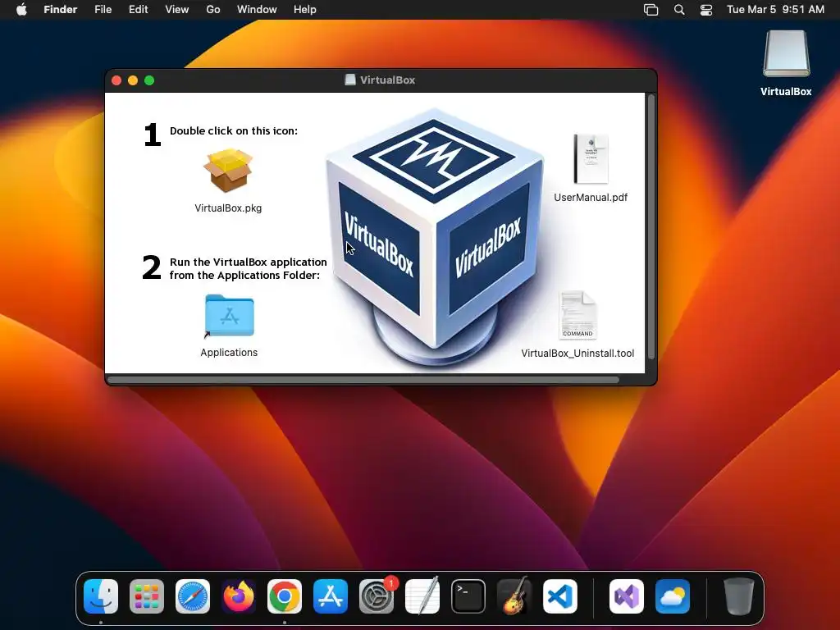Open the Window menu
The height and width of the screenshot is (630, 840).
click(x=257, y=10)
